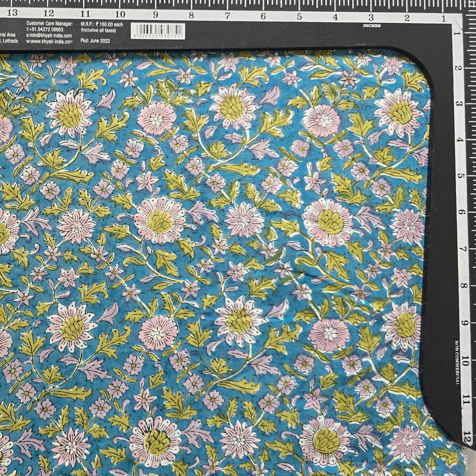Click the 'Pkd: June 2022' date
The height and width of the screenshot is (476, 476).
[x=96, y=41]
